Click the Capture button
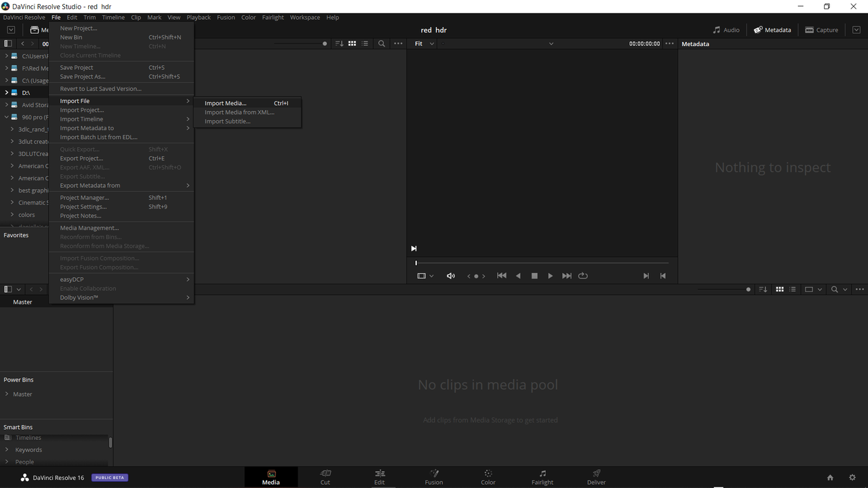This screenshot has width=868, height=488. pyautogui.click(x=821, y=30)
